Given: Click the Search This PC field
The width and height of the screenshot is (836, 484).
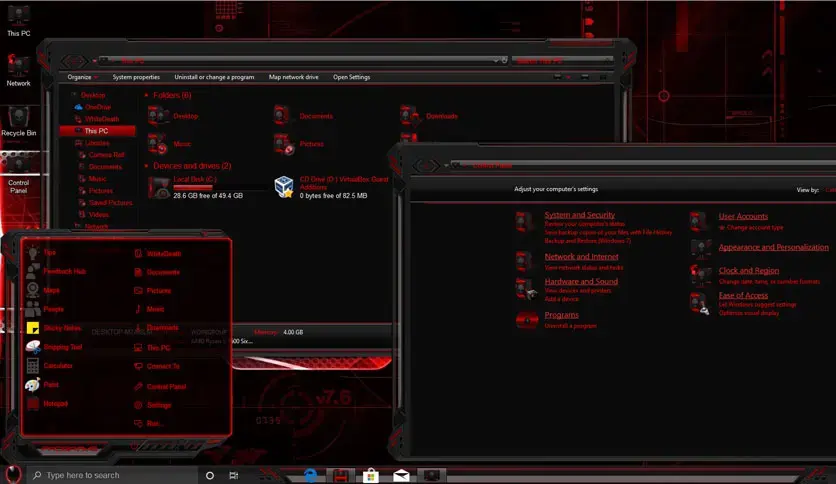Looking at the screenshot, I should click(x=562, y=61).
